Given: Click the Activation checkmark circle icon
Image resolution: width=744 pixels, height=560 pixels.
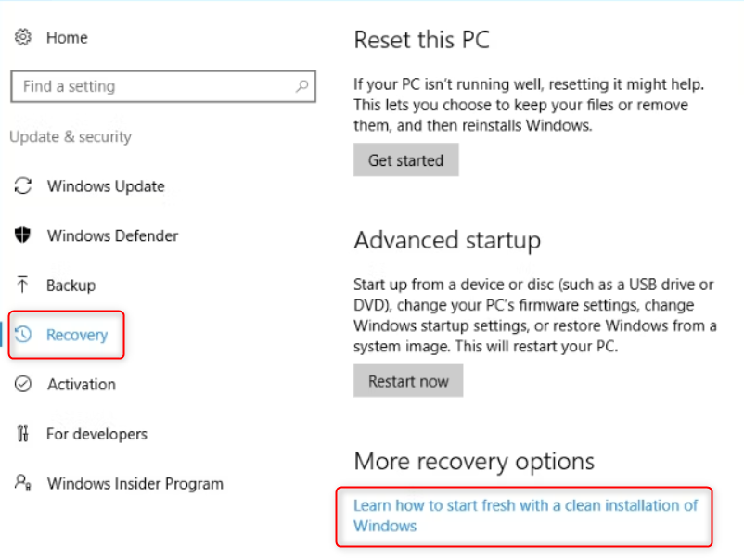Looking at the screenshot, I should coord(23,384).
